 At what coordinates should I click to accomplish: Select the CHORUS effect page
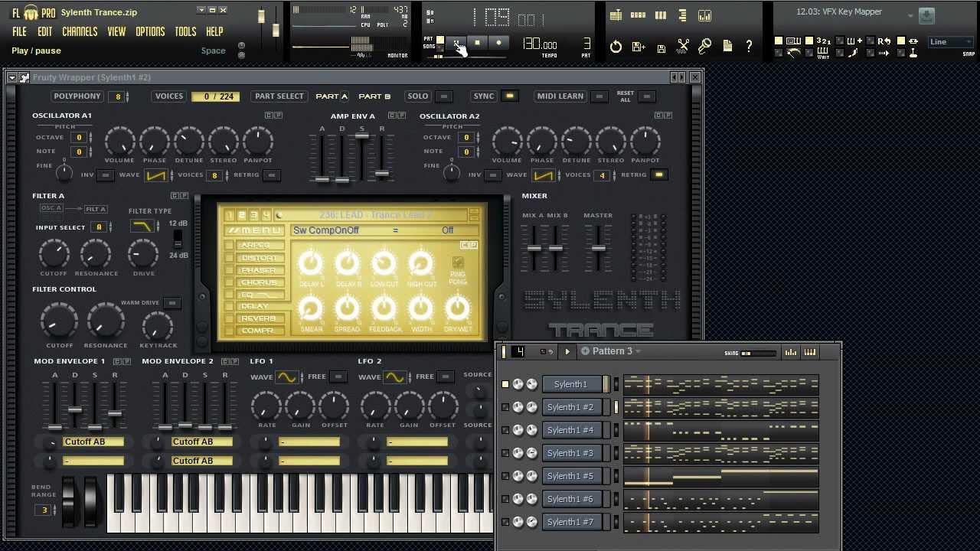260,282
